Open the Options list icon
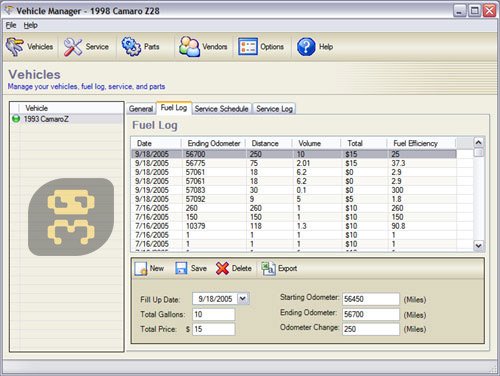Image resolution: width=500 pixels, height=376 pixels. [x=247, y=47]
